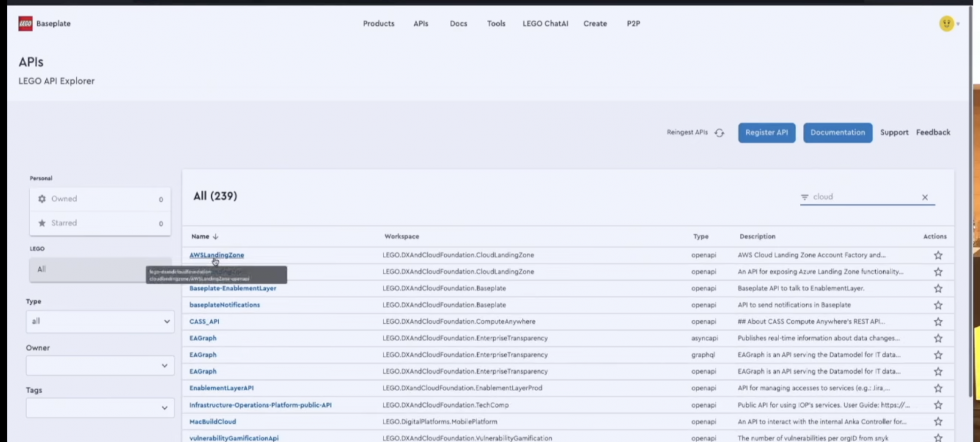
Task: Clear the cloud search with X icon
Action: 925,197
